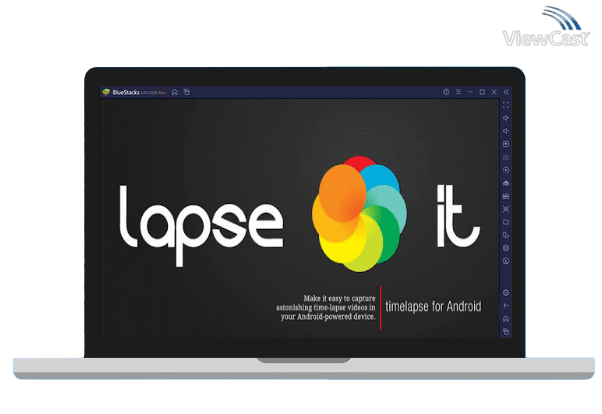Image resolution: width=602 pixels, height=414 pixels.
Task: Click the circular restore sidebar icon
Action: [x=506, y=261]
